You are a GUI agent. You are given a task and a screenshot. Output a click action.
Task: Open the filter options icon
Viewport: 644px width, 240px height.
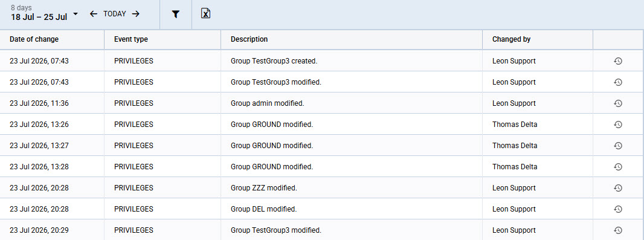click(x=176, y=15)
